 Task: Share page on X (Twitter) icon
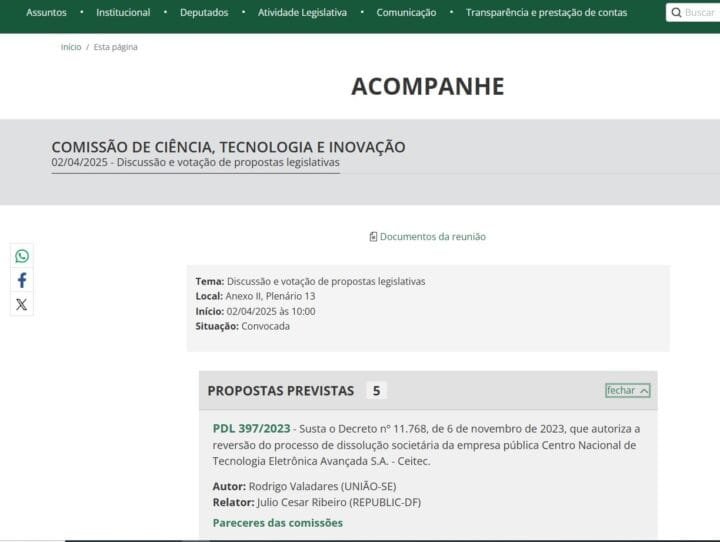click(x=22, y=305)
